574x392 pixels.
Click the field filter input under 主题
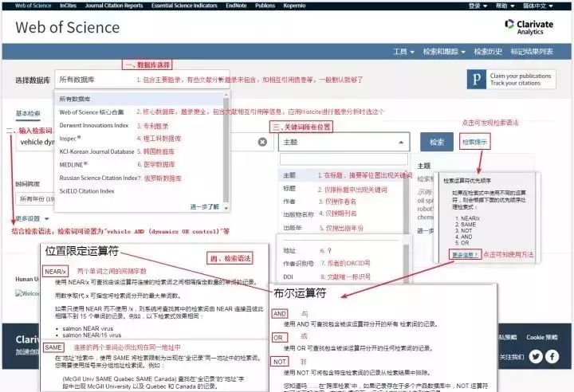pyautogui.click(x=344, y=159)
